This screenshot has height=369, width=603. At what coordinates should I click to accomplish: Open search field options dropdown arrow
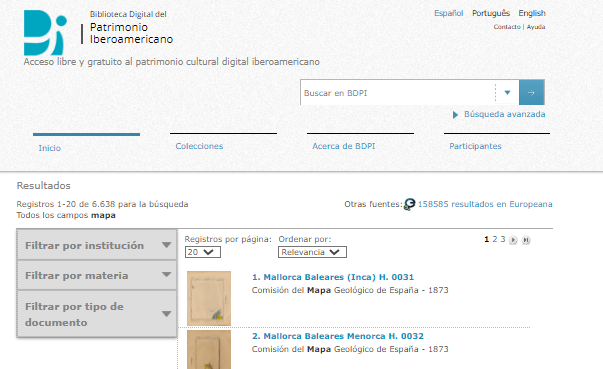pos(507,93)
